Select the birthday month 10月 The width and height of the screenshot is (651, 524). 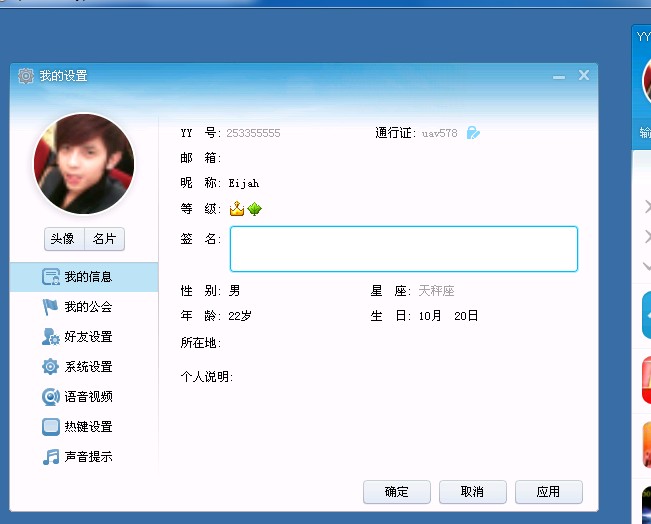(x=430, y=316)
